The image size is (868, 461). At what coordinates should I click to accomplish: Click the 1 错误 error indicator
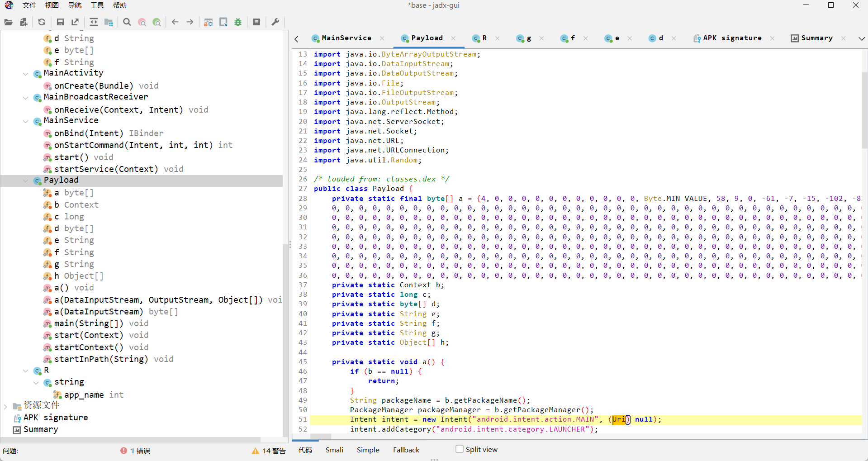(135, 451)
